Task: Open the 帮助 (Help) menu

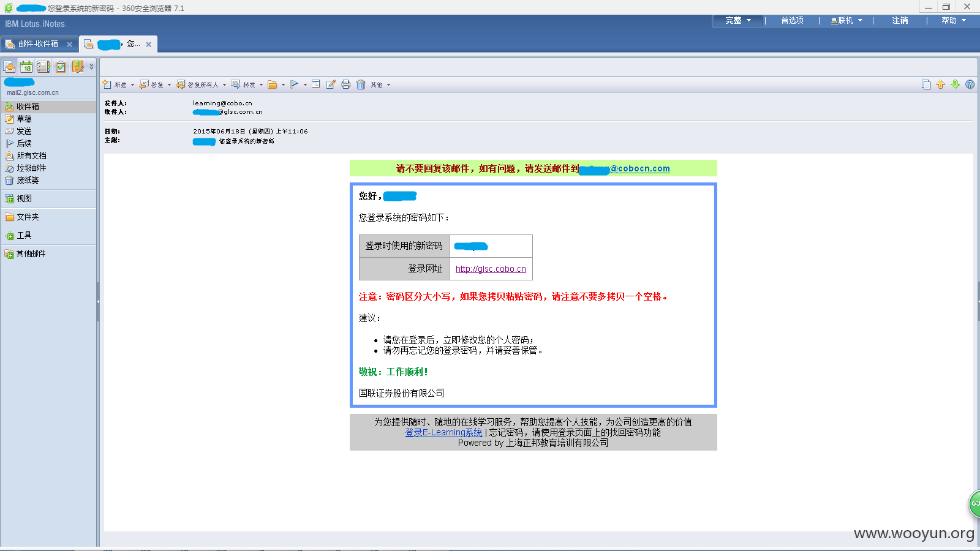Action: (x=954, y=21)
